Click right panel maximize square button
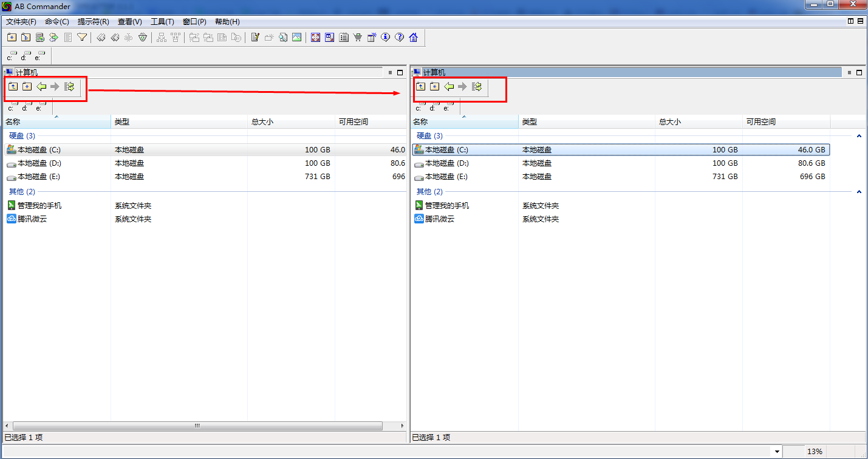 (x=859, y=72)
